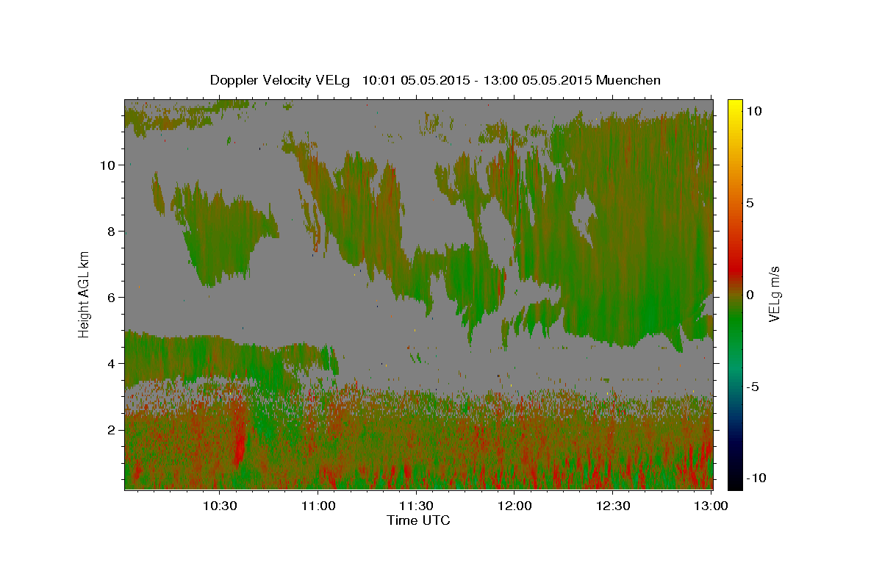Click the '12:00' time tick label
The height and width of the screenshot is (588, 882).
click(x=515, y=506)
